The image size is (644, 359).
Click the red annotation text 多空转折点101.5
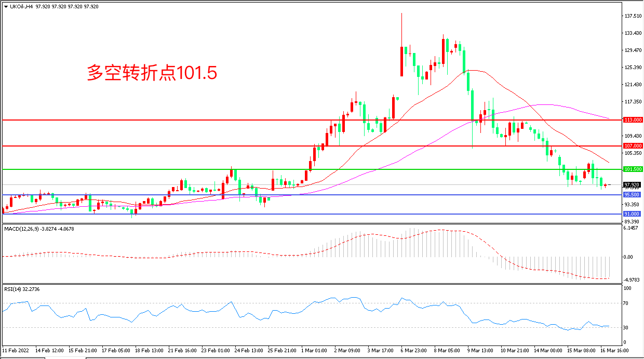tap(152, 73)
